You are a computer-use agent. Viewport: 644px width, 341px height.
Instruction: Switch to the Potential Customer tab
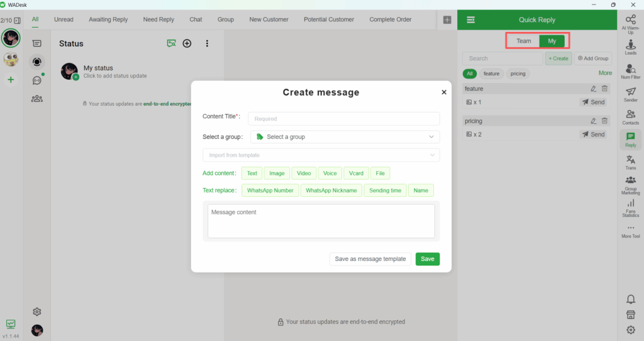click(328, 20)
